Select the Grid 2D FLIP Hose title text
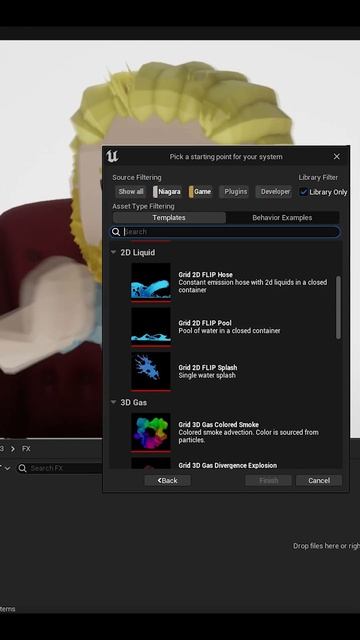The width and height of the screenshot is (360, 640). [x=205, y=275]
